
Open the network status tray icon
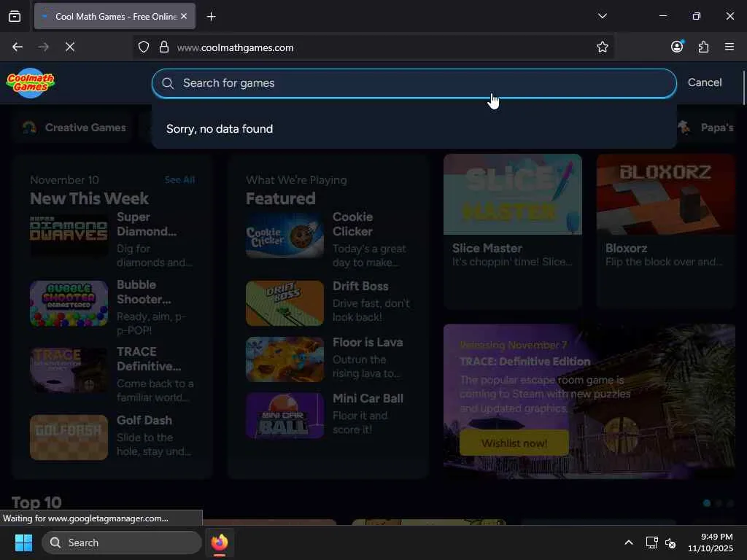651,542
